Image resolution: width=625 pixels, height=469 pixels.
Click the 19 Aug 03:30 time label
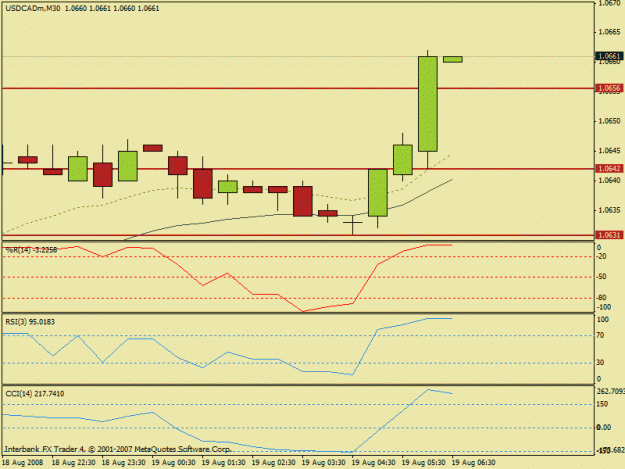324,463
